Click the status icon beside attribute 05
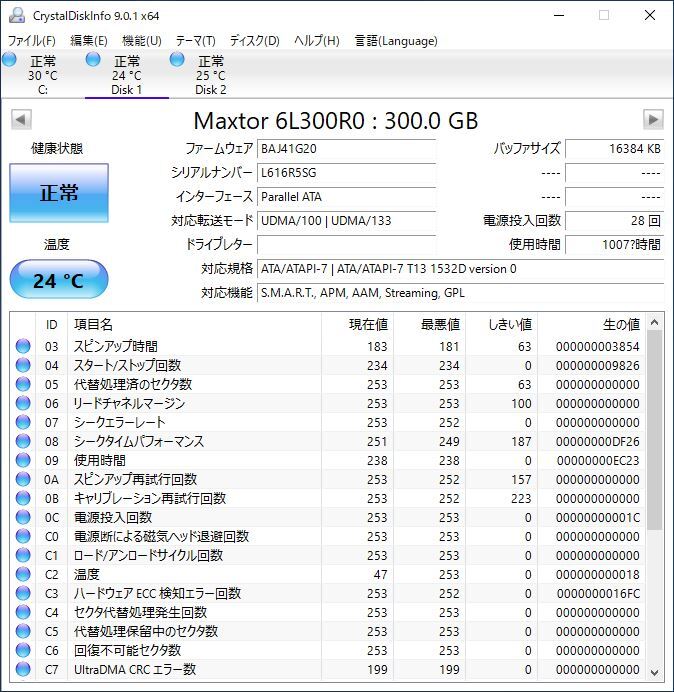 23,384
